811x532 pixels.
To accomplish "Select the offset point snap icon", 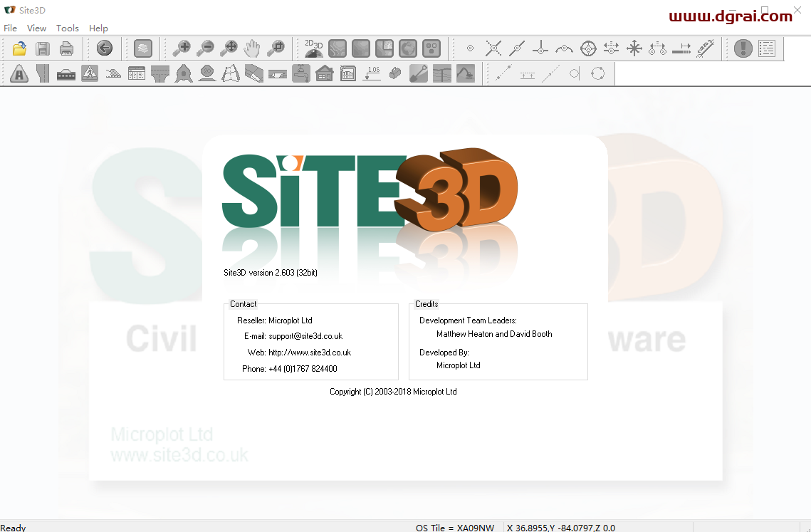I will pyautogui.click(x=612, y=48).
